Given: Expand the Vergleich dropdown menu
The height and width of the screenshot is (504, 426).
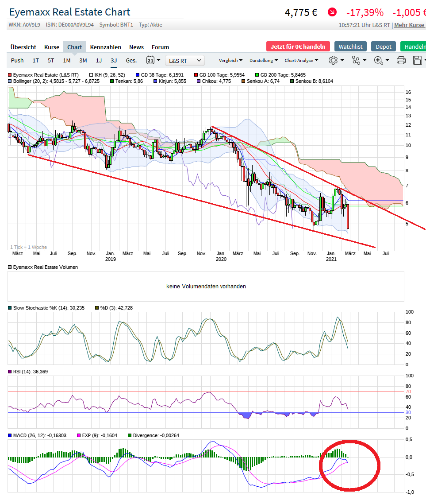Looking at the screenshot, I should click(231, 60).
